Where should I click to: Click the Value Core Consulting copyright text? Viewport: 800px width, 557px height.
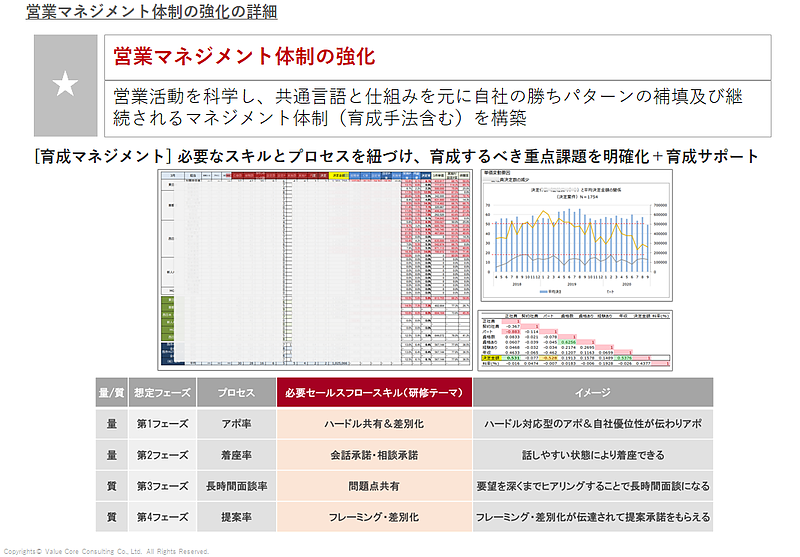(x=105, y=551)
